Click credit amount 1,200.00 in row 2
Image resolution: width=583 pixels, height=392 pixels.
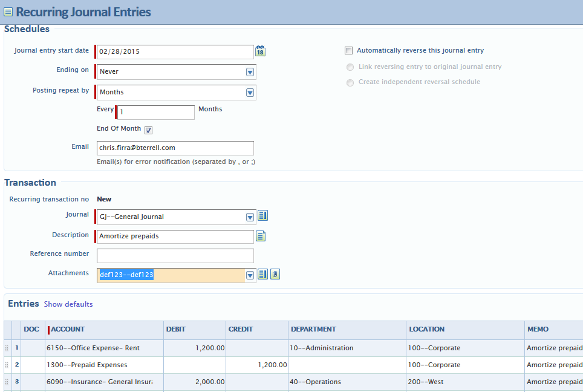(257, 365)
